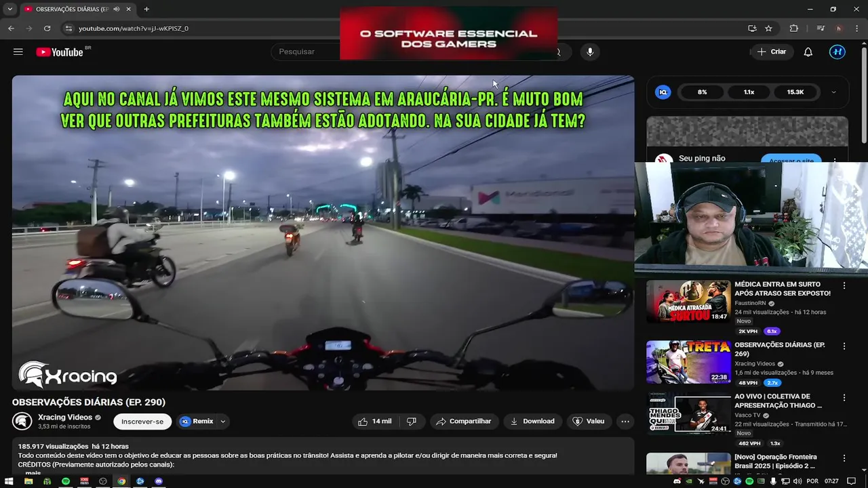Reload the page in Chrome
The width and height of the screenshot is (868, 488).
tap(47, 28)
